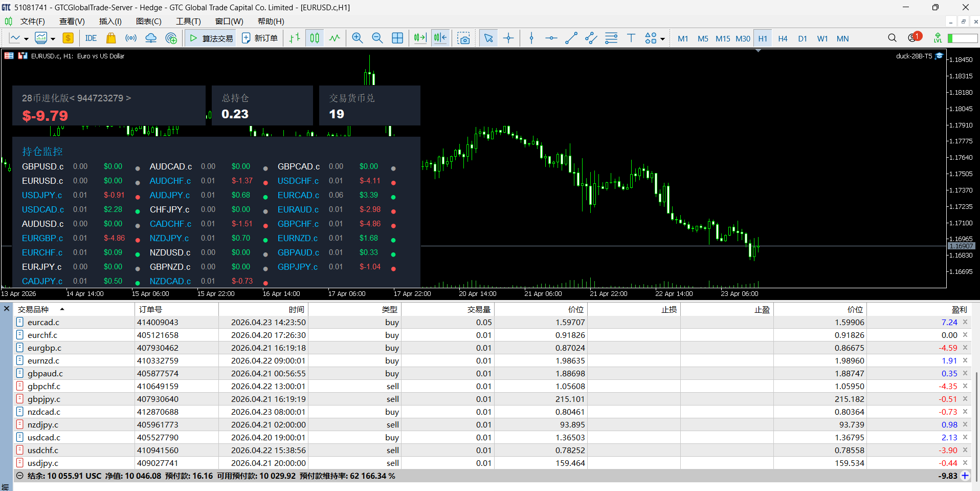Open the MQL IDE editor

pos(91,38)
